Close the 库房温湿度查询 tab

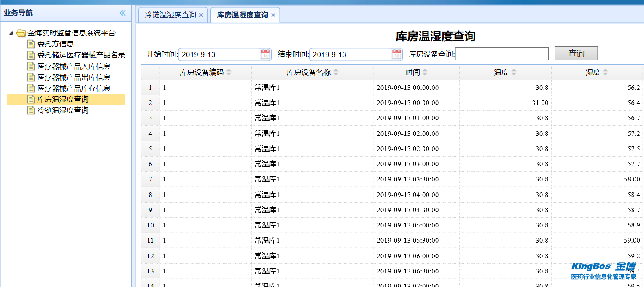click(x=273, y=15)
